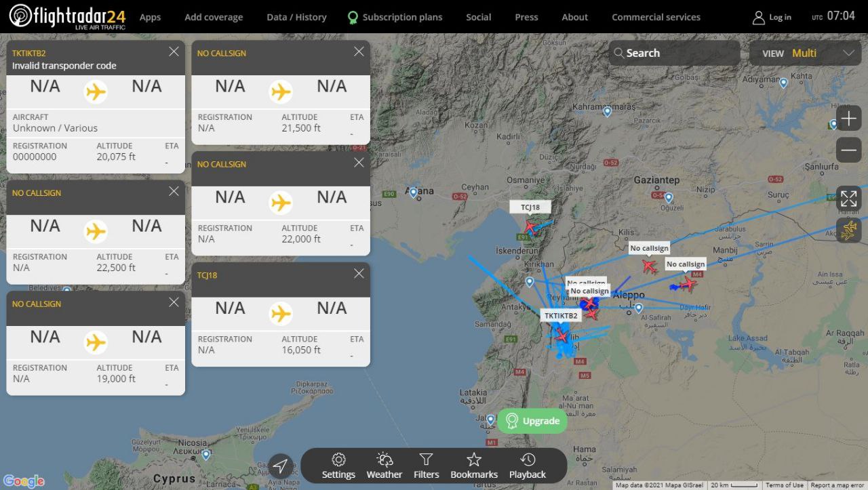Open the Social menu
This screenshot has width=868, height=490.
[478, 17]
